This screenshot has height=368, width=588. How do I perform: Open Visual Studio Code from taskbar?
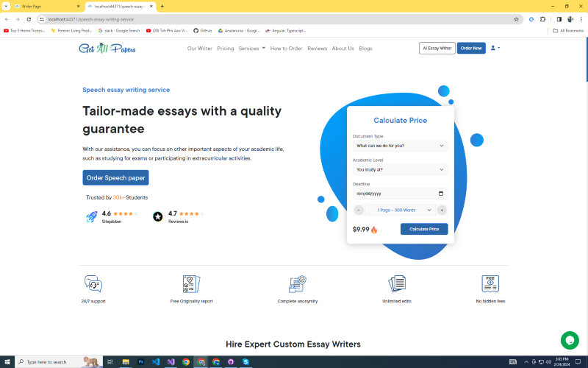[156, 361]
